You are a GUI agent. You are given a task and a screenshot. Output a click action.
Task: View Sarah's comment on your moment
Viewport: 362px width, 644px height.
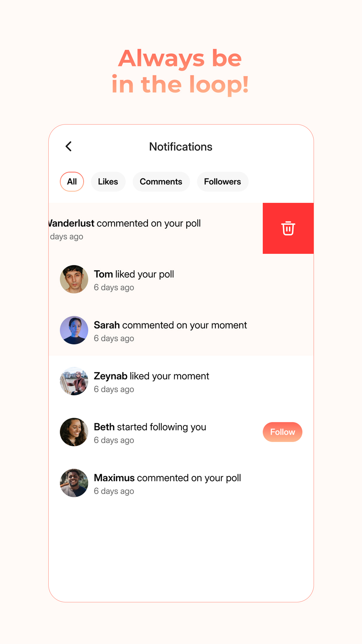170,325
